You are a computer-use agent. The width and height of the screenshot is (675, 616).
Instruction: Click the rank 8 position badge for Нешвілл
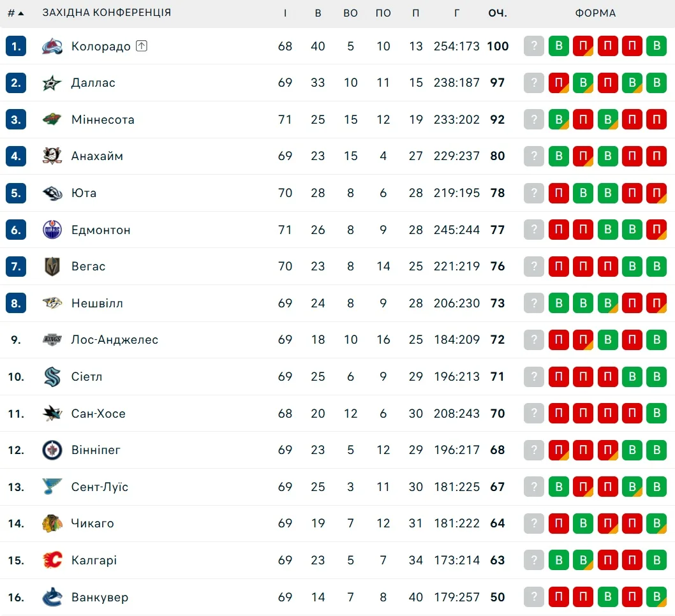pyautogui.click(x=16, y=304)
